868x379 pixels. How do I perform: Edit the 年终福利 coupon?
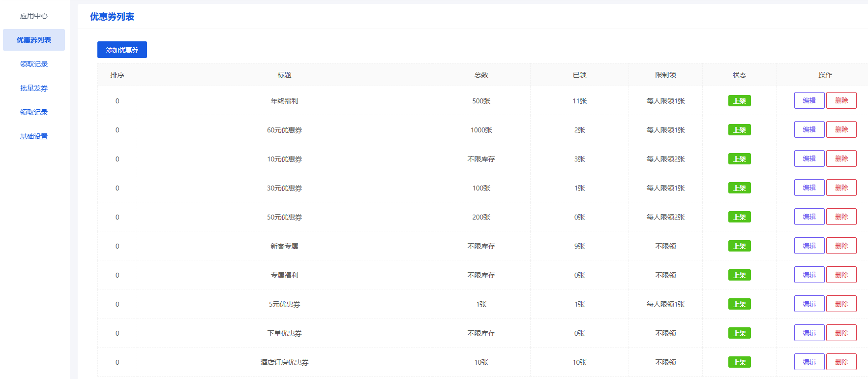809,100
